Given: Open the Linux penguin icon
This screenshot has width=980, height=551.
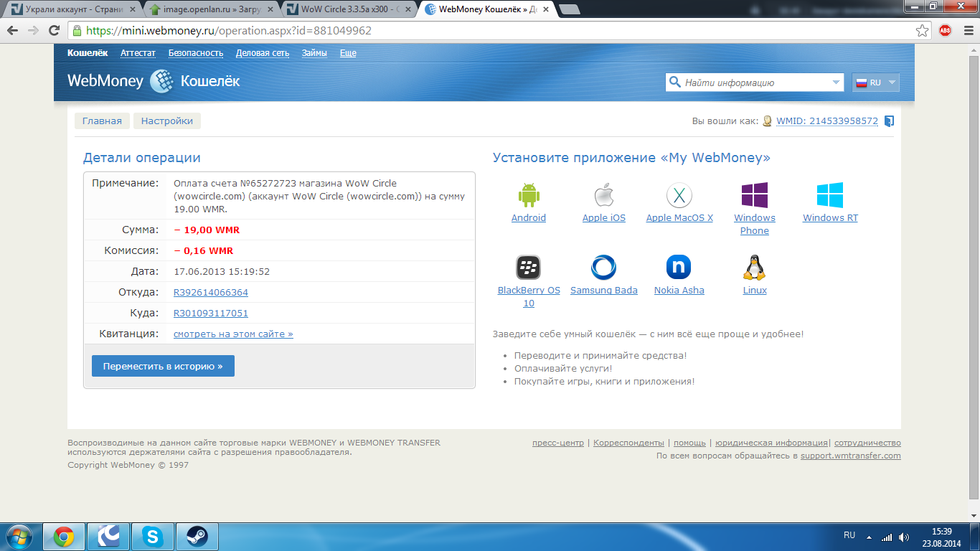Looking at the screenshot, I should click(x=755, y=268).
